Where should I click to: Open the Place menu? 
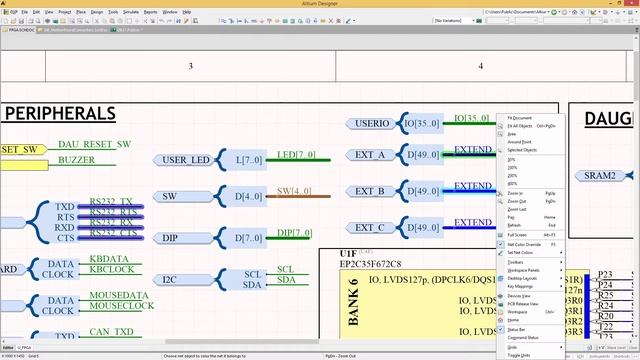point(81,12)
